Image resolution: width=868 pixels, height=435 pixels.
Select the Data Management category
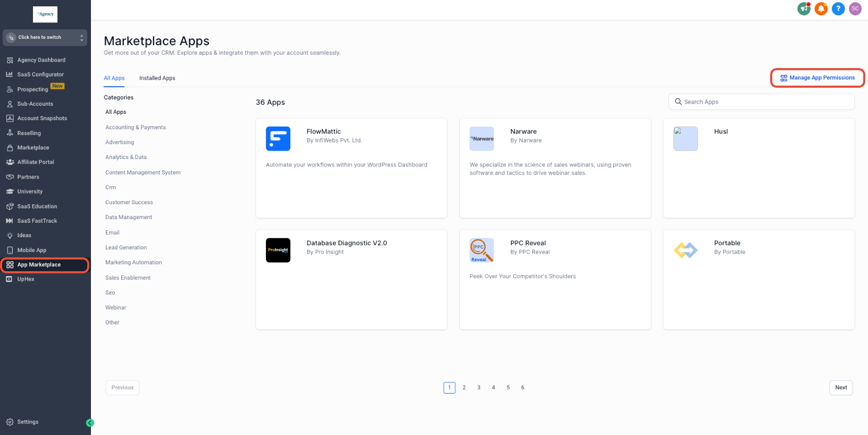click(x=129, y=217)
